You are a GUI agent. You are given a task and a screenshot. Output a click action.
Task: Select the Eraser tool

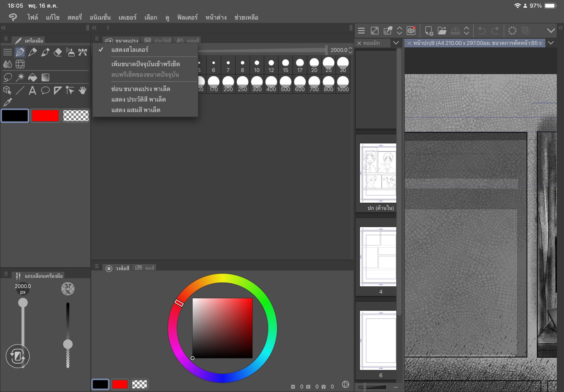[x=58, y=52]
